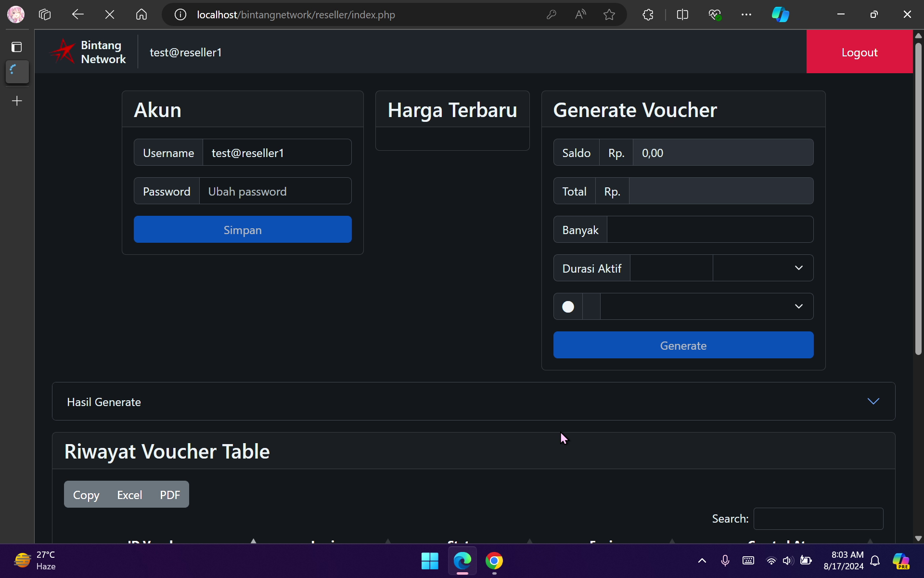Viewport: 924px width, 578px height.
Task: Click the scrollbar up arrow
Action: coord(918,35)
